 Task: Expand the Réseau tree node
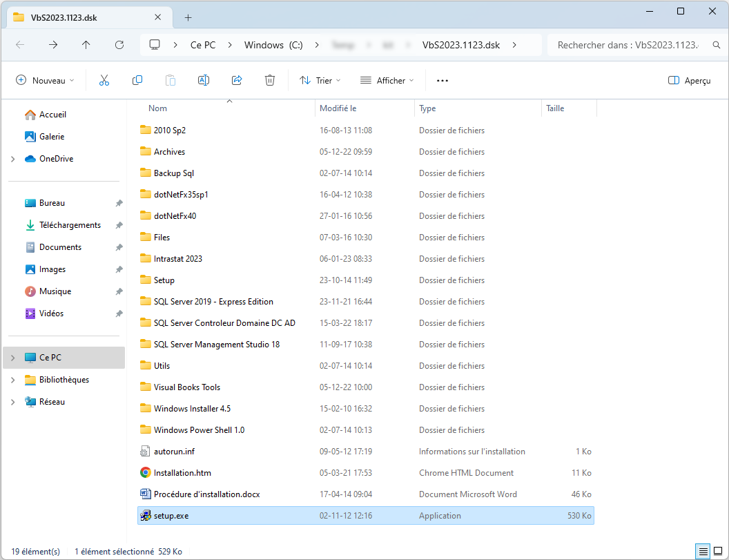(13, 402)
